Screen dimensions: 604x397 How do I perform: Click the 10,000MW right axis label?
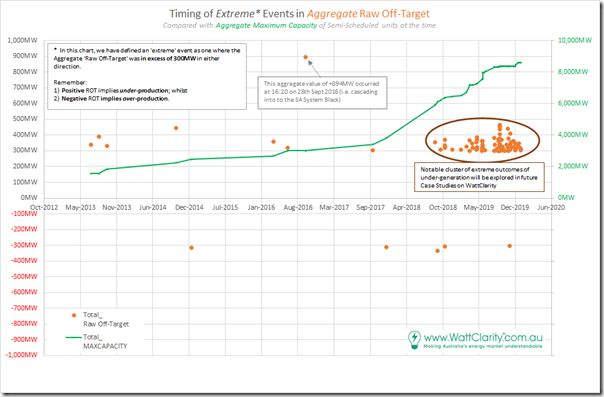(x=574, y=40)
